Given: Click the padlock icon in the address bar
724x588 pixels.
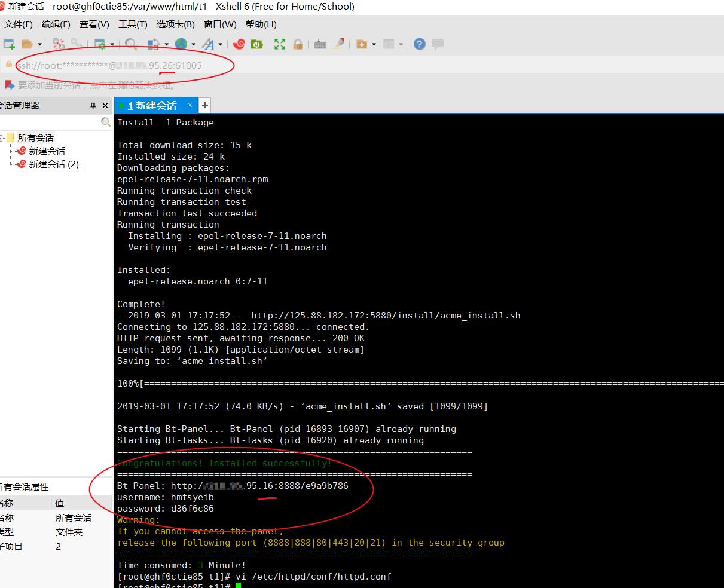Looking at the screenshot, I should coord(8,65).
